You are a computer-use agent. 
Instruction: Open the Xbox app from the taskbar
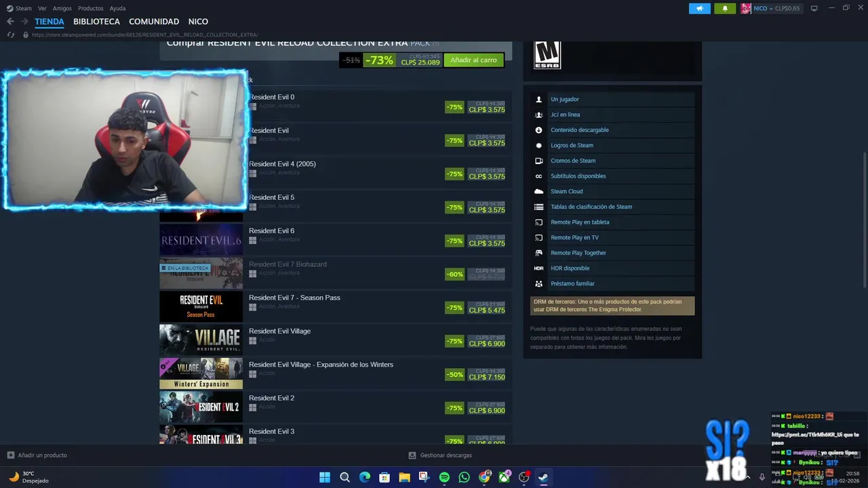coord(504,477)
